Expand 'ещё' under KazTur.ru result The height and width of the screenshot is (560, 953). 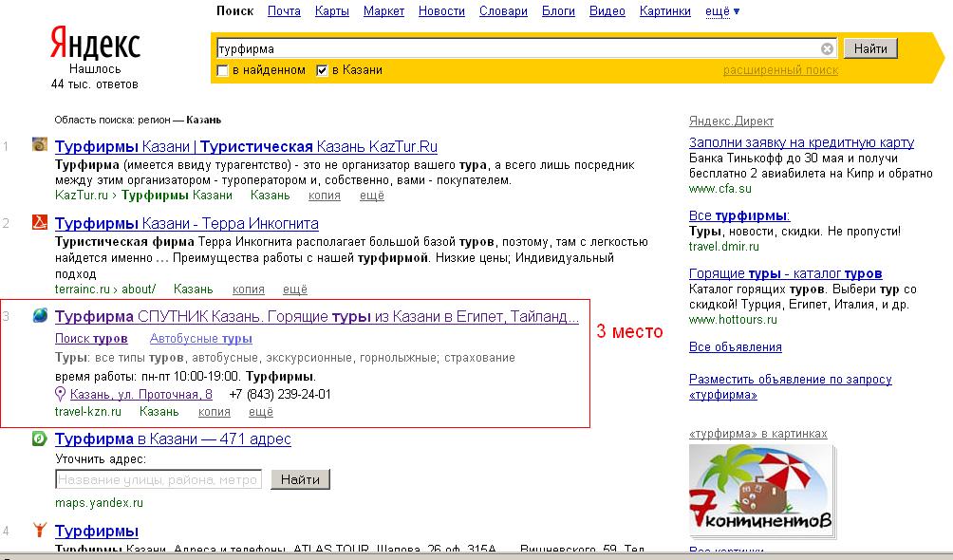tap(371, 196)
